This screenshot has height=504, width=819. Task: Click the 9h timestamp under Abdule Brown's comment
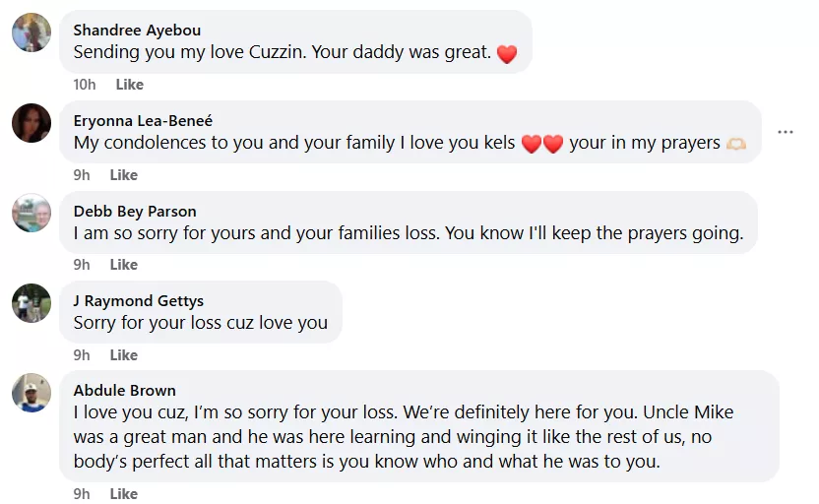(x=82, y=494)
